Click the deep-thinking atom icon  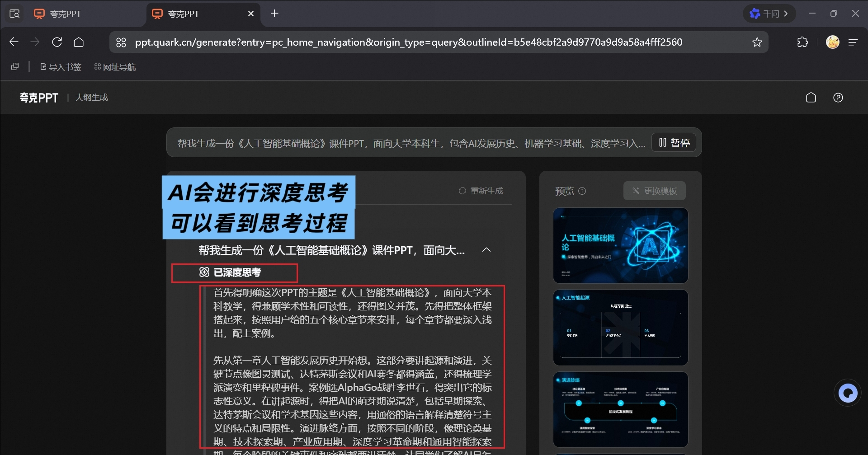click(204, 272)
